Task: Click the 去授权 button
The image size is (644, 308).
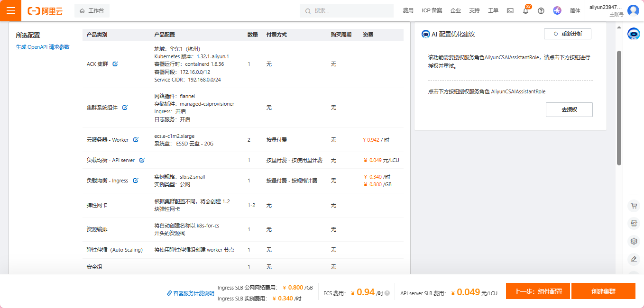Action: click(569, 109)
